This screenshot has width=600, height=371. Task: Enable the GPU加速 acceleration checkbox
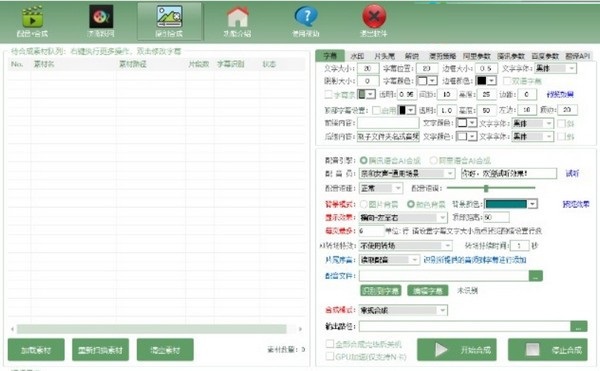pyautogui.click(x=329, y=356)
